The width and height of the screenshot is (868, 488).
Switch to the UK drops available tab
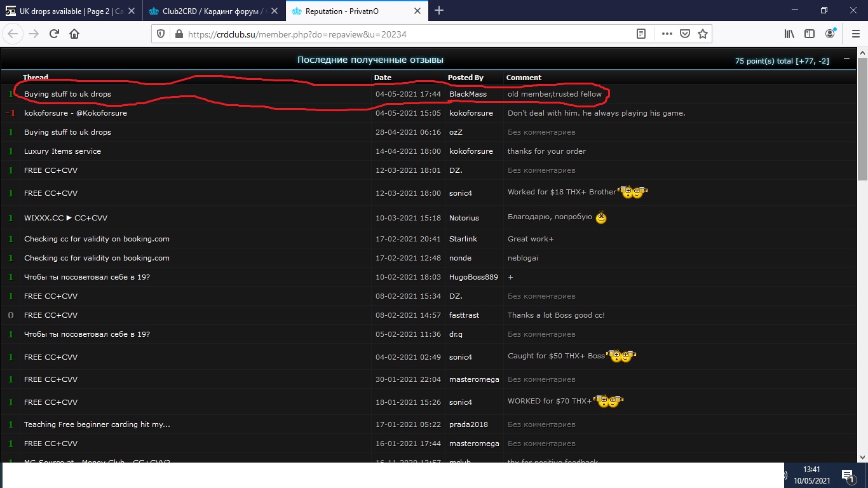[x=70, y=11]
